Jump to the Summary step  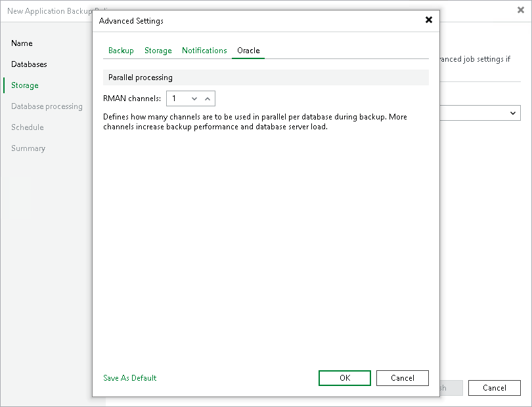point(28,148)
